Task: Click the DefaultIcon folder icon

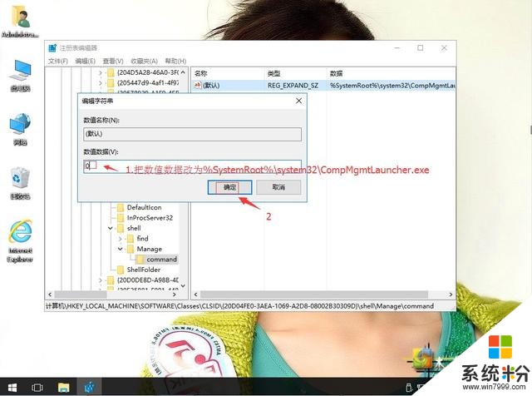Action: tap(120, 207)
